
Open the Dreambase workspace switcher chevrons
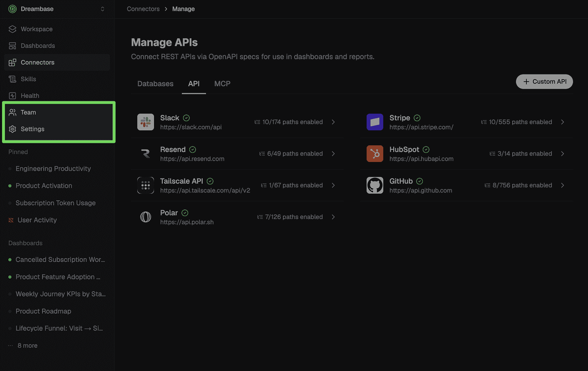pos(102,9)
